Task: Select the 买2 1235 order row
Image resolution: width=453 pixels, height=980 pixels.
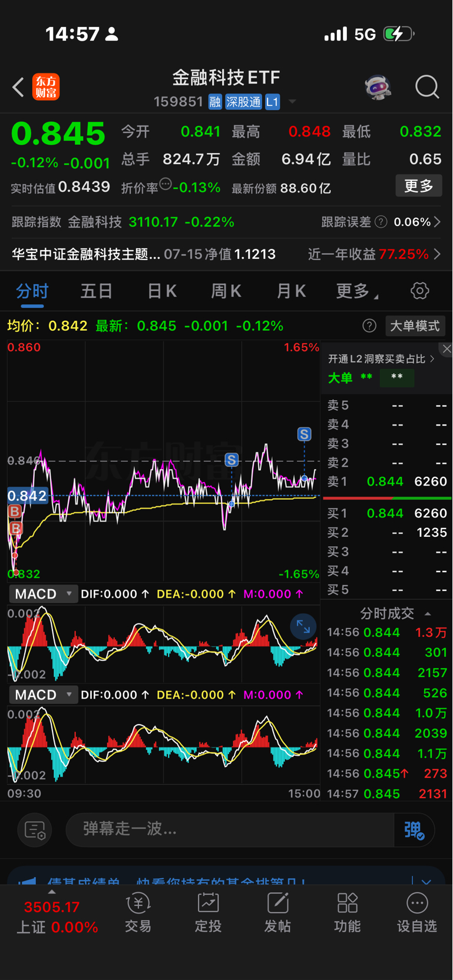Action: pyautogui.click(x=387, y=533)
